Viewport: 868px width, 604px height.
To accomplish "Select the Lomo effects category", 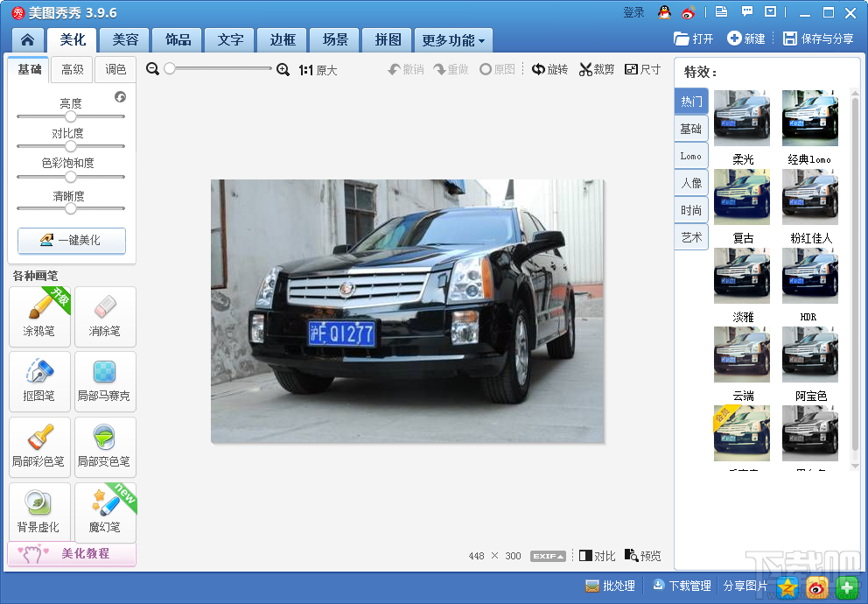I will [691, 156].
